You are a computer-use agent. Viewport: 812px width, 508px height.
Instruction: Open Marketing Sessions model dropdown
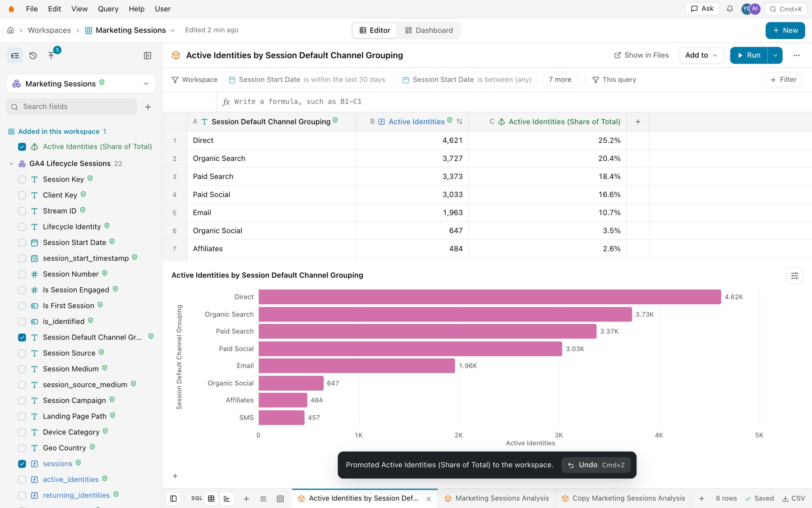click(x=81, y=84)
